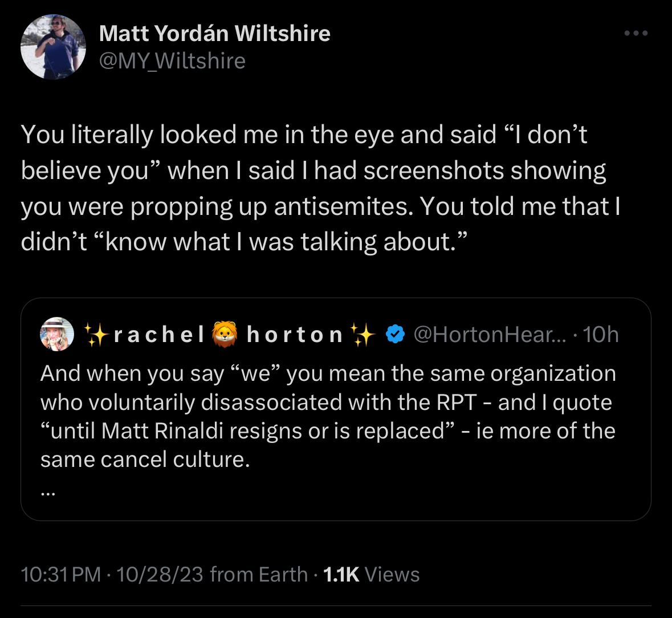Open the Matt Yordán Wiltshire display name
The width and height of the screenshot is (672, 618).
214,33
